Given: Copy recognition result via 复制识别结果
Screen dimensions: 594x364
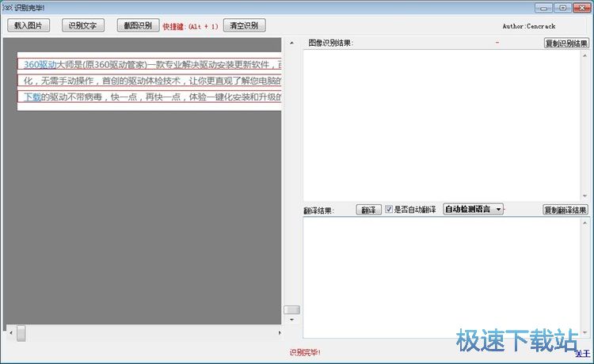Looking at the screenshot, I should click(566, 44).
